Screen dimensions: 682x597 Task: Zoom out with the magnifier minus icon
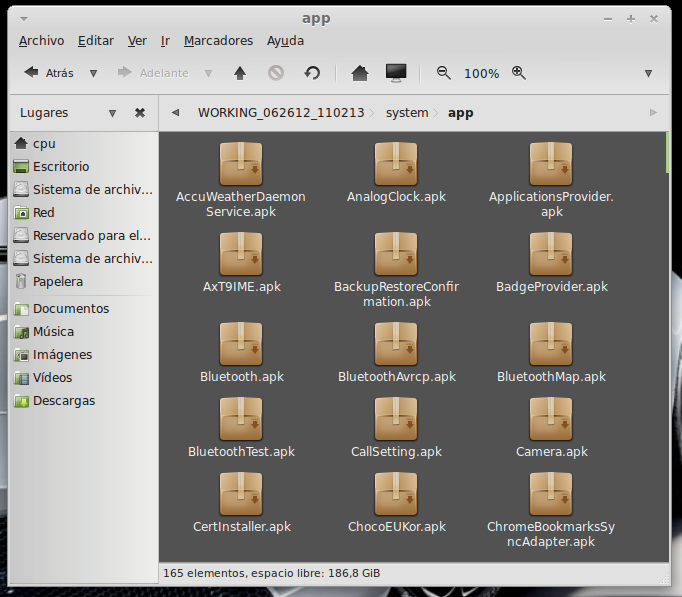pyautogui.click(x=444, y=73)
